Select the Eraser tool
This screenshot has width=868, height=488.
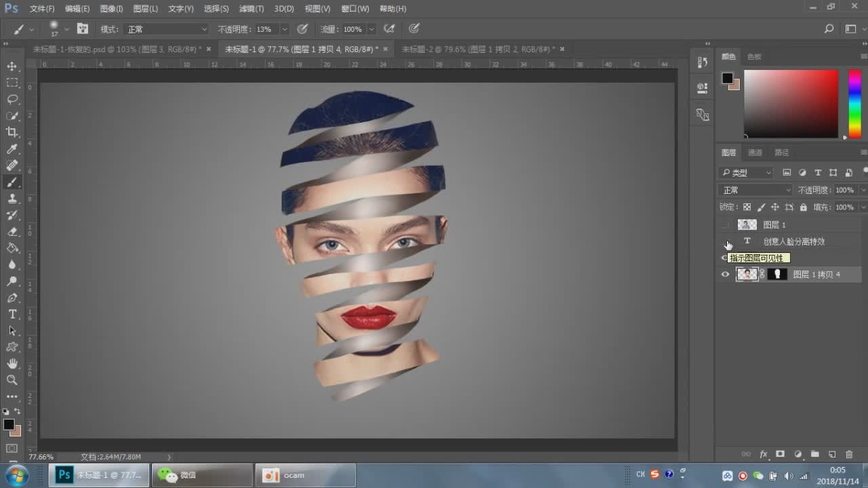click(x=12, y=232)
